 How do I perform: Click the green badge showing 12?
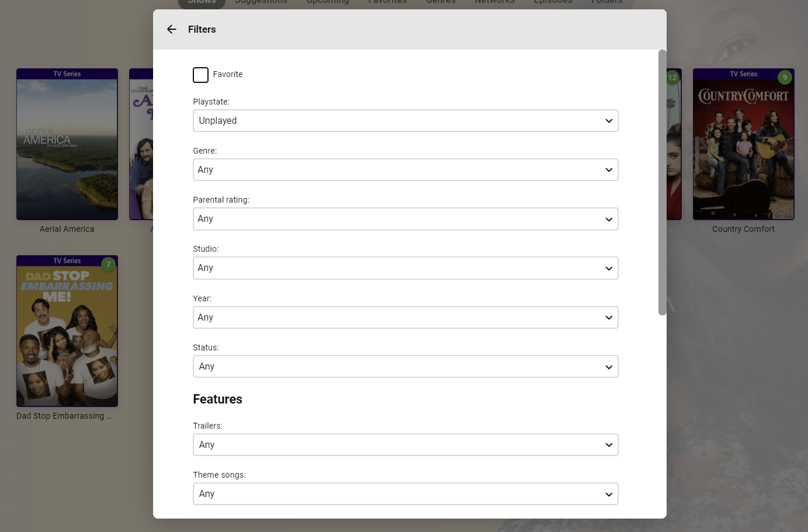(672, 78)
